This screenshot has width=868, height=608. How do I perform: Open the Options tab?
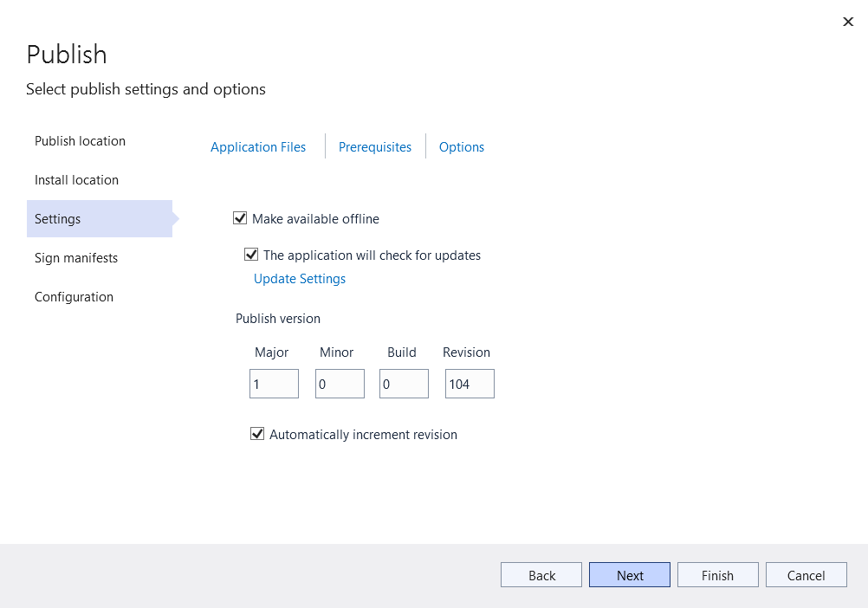pos(461,147)
